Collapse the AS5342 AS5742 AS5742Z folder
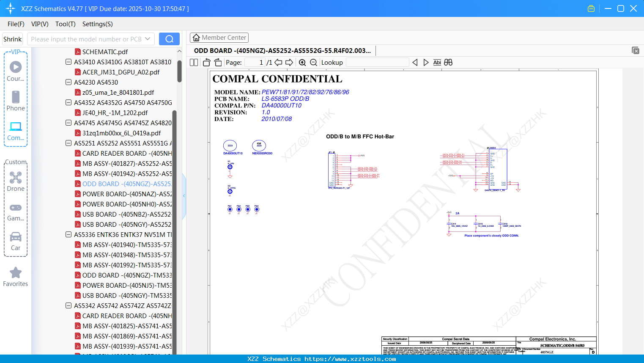The width and height of the screenshot is (644, 363). click(69, 305)
